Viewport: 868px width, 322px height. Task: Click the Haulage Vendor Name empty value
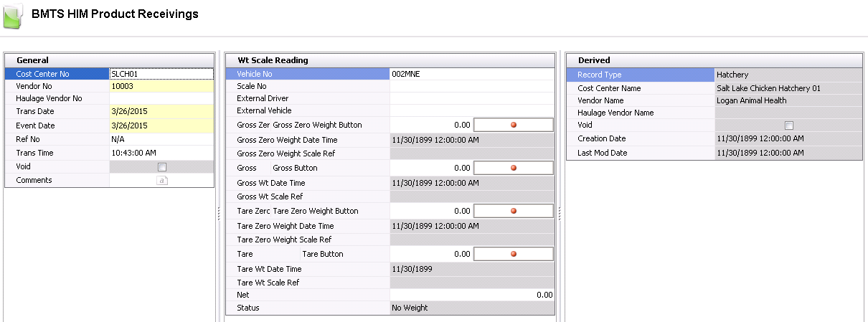point(788,113)
